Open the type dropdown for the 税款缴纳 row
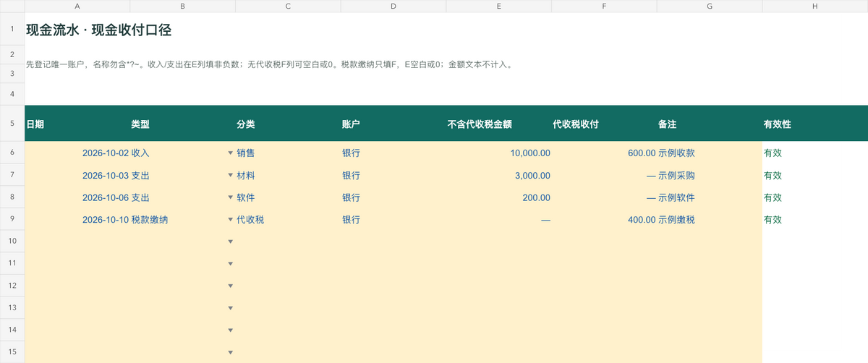The image size is (868, 363). [230, 220]
